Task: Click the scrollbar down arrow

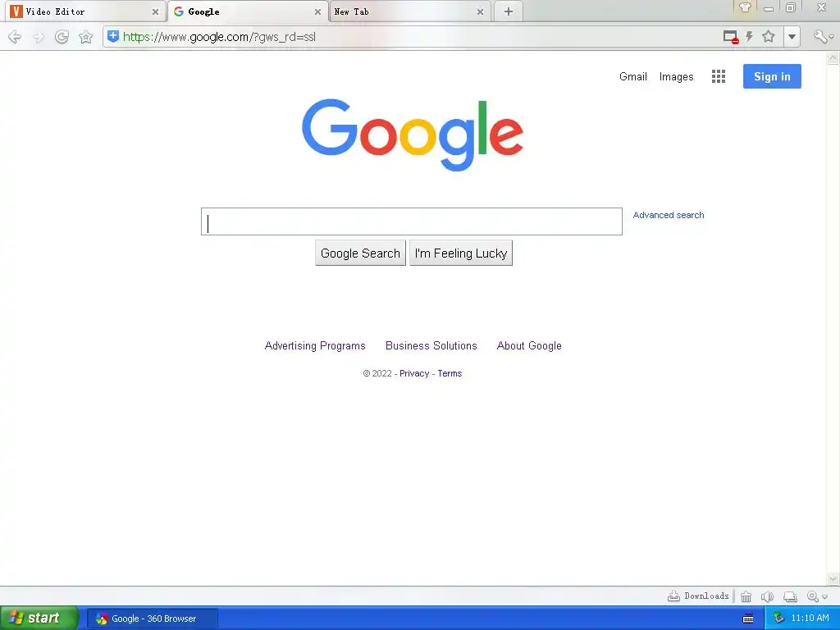Action: coord(833,578)
